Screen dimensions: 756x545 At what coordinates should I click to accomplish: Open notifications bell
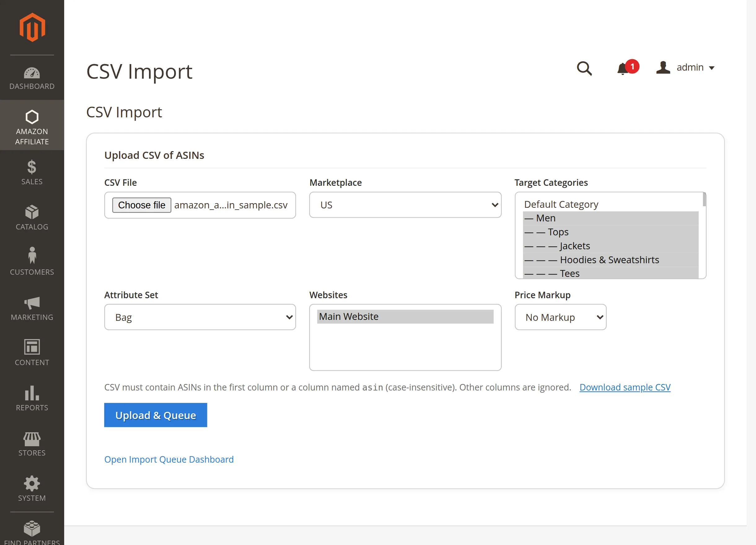click(x=622, y=69)
